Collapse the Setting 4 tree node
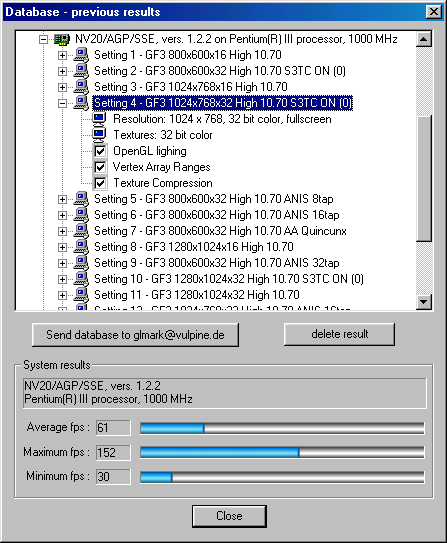 point(62,103)
